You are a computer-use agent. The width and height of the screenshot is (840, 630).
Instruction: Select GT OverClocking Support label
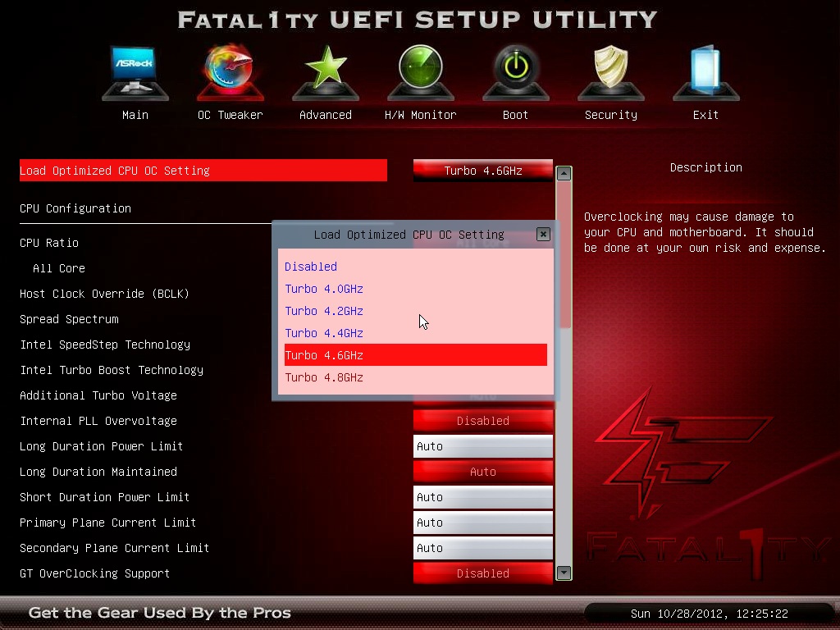95,573
